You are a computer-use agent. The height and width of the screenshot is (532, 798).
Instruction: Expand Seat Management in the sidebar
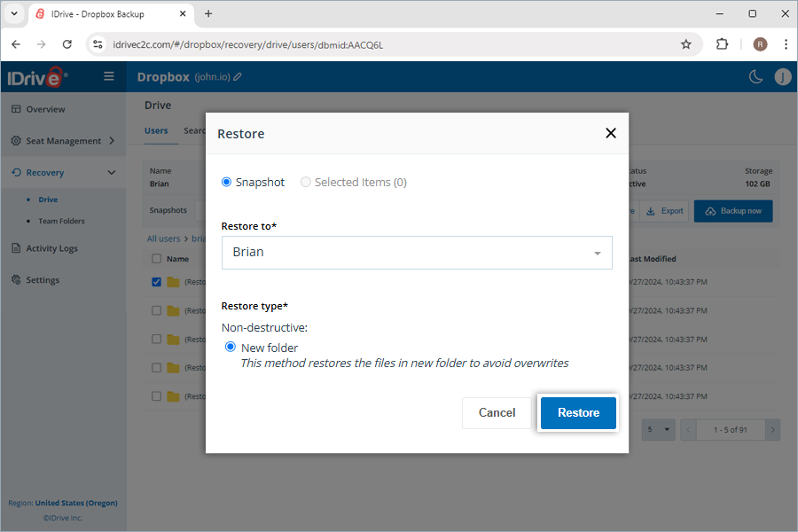click(63, 140)
